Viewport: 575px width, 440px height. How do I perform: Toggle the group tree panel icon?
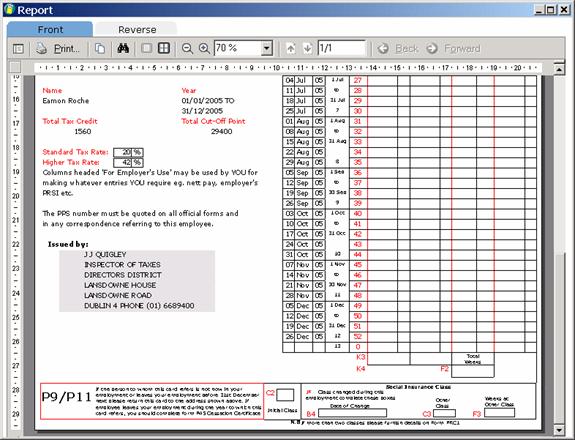pos(18,48)
